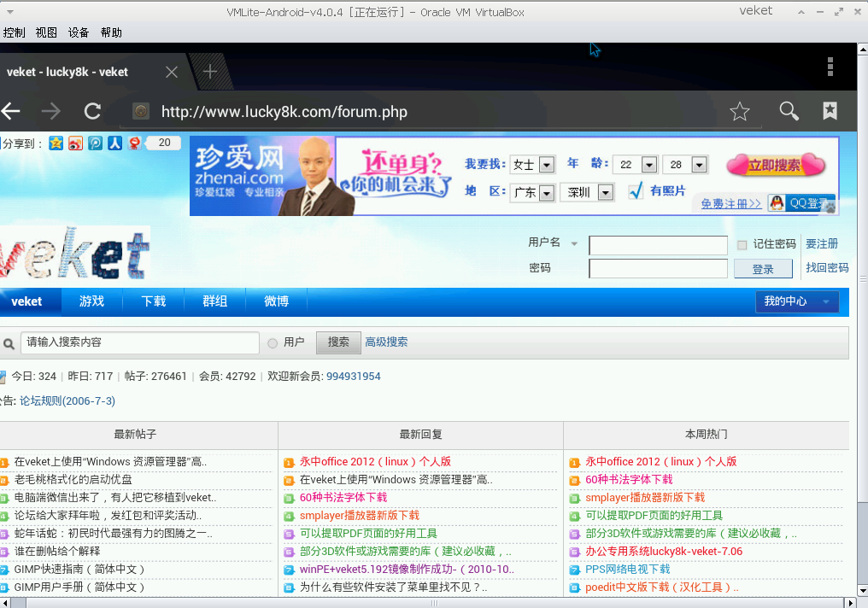Reload the page with refresh icon
The image size is (868, 608).
click(92, 112)
